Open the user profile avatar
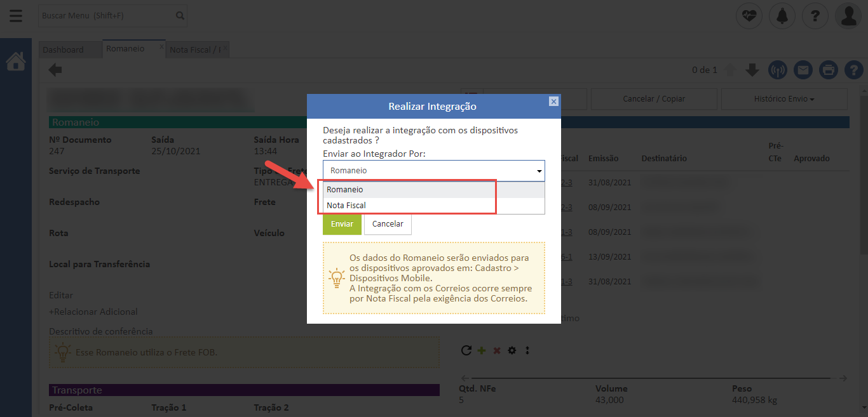Screen dimensions: 868x417 (848, 16)
